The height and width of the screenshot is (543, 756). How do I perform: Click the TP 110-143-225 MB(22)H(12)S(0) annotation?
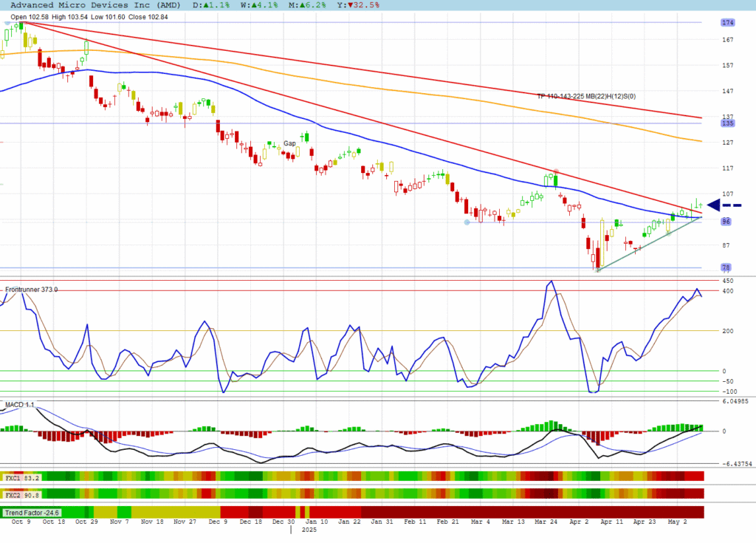pyautogui.click(x=586, y=97)
